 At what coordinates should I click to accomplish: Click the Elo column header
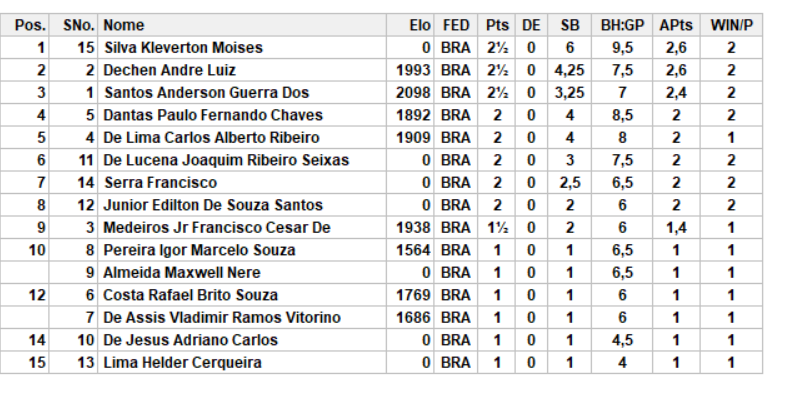tap(420, 25)
